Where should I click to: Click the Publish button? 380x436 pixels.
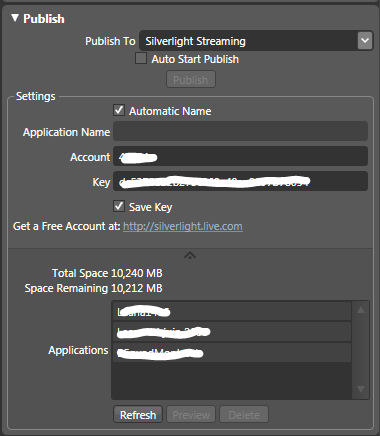tap(191, 80)
